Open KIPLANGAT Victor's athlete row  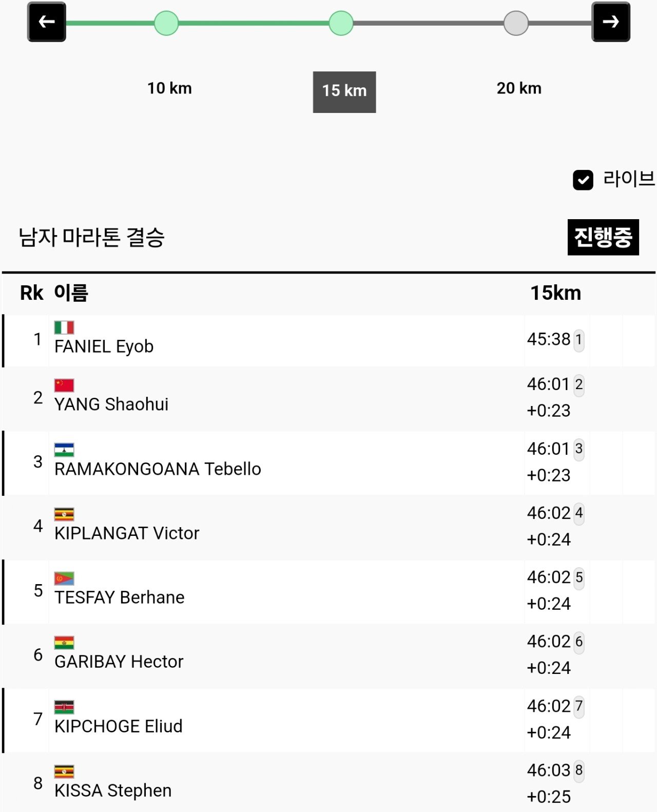pyautogui.click(x=127, y=533)
